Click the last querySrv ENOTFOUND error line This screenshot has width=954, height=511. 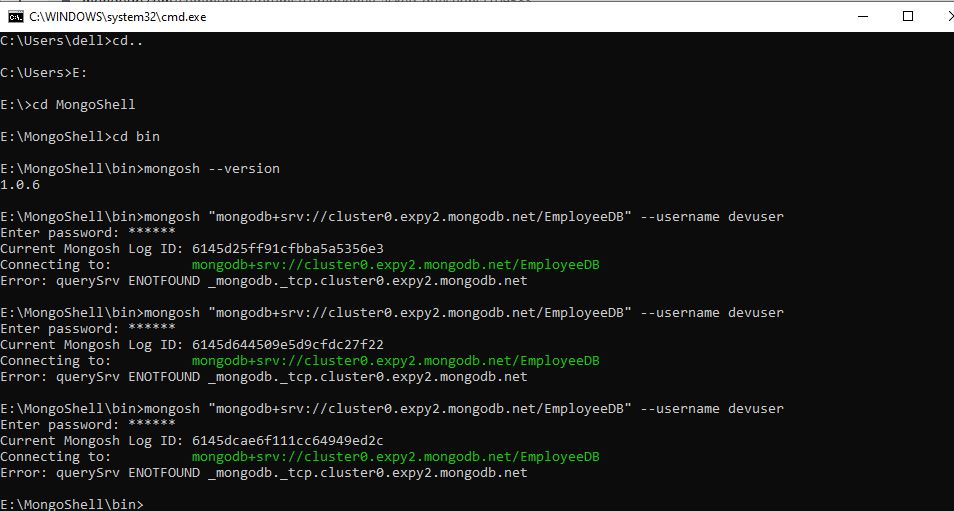tap(263, 472)
